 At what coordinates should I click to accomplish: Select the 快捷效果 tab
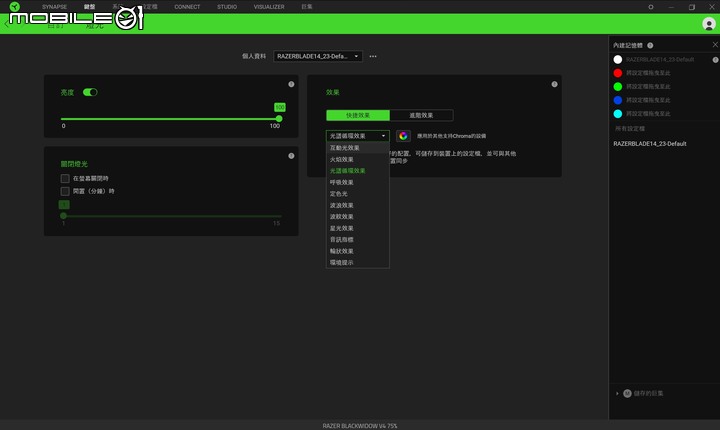(358, 115)
